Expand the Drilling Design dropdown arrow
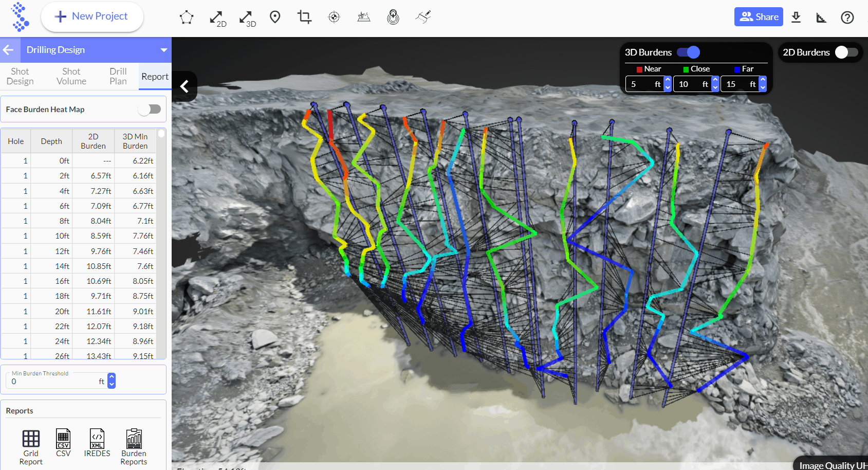This screenshot has height=470, width=868. pyautogui.click(x=164, y=50)
